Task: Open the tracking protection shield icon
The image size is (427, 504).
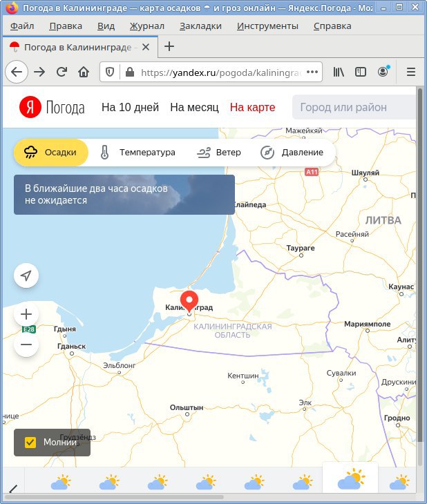Action: (x=110, y=72)
